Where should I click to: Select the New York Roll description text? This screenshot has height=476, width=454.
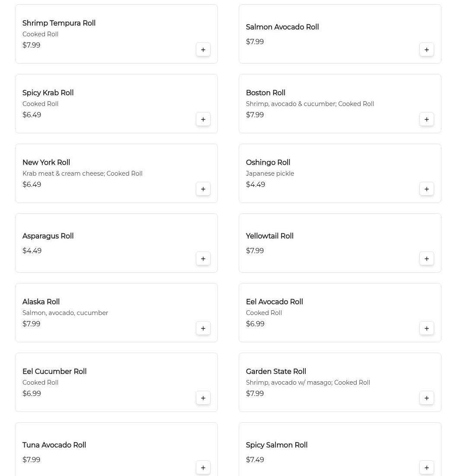[x=82, y=174]
